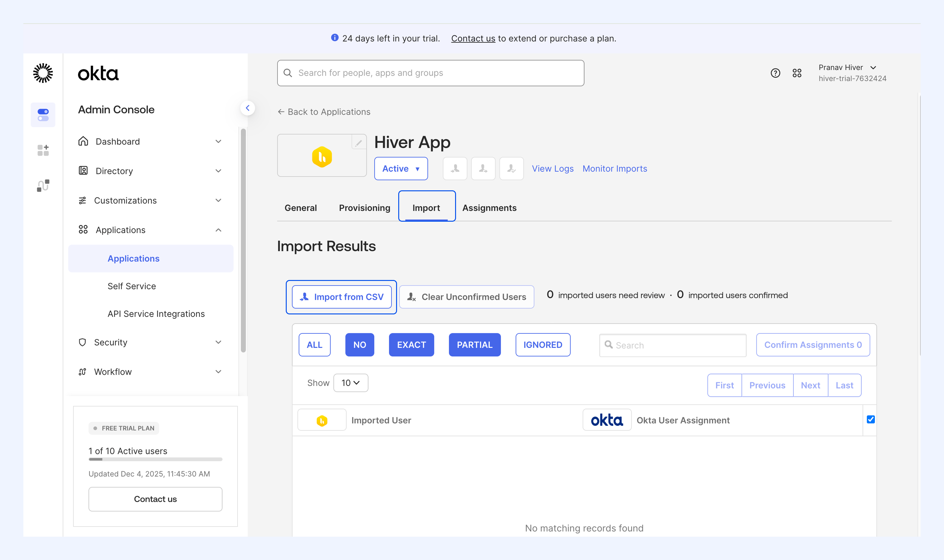Screen dimensions: 944x560
Task: Toggle the ALL filter
Action: [315, 344]
